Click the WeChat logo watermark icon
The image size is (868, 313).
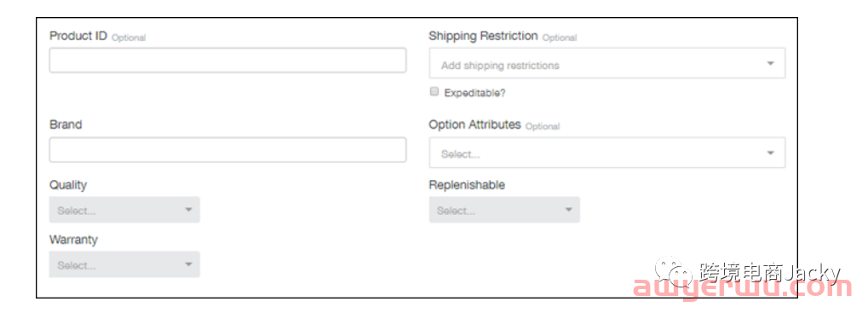[x=673, y=272]
